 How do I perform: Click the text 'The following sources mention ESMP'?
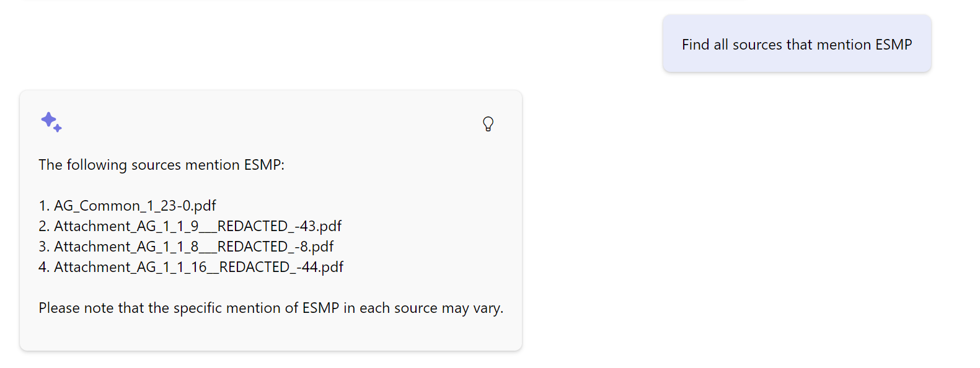[x=161, y=165]
